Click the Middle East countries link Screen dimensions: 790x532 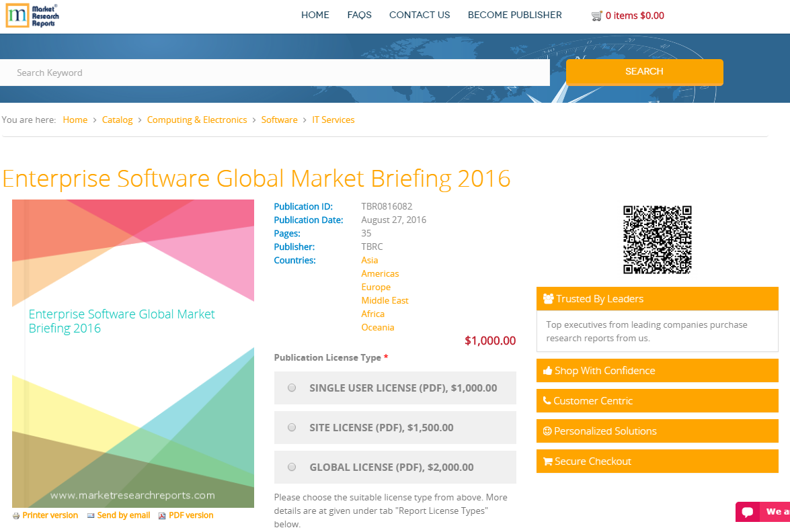click(385, 300)
